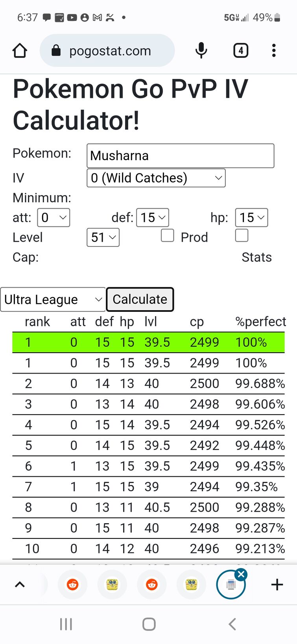This screenshot has width=297, height=644.
Task: Switch to the first SpongeBob-icon tab
Action: (113, 585)
